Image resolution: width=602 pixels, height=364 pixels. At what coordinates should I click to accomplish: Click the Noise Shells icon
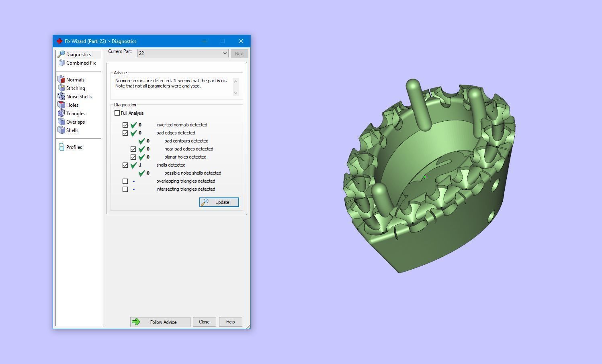point(61,96)
